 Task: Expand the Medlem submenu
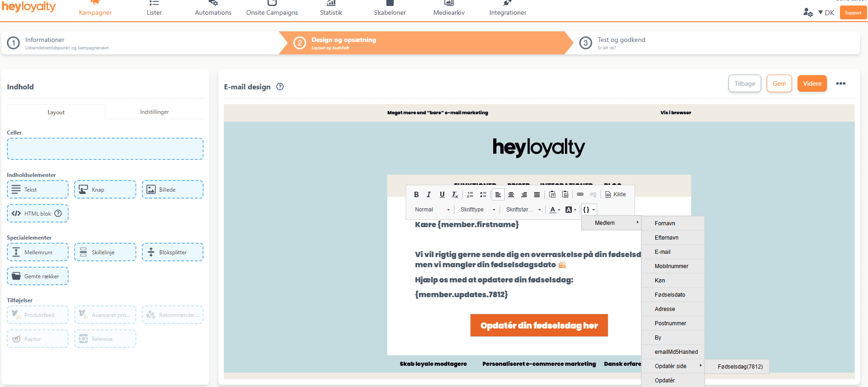click(x=612, y=223)
